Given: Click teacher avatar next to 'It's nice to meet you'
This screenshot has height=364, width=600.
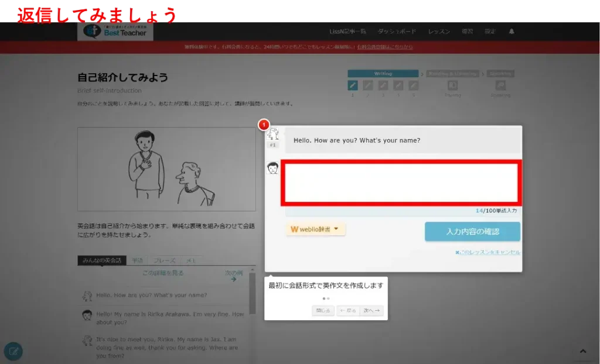Looking at the screenshot, I should (x=87, y=340).
